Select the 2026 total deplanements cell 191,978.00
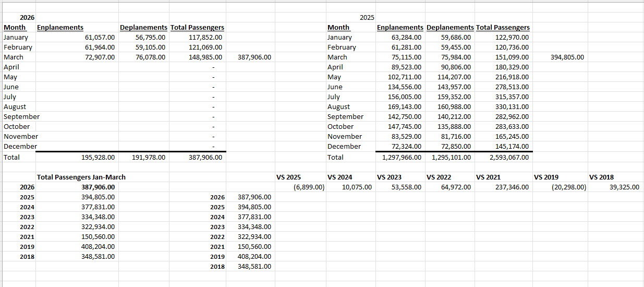 click(150, 157)
